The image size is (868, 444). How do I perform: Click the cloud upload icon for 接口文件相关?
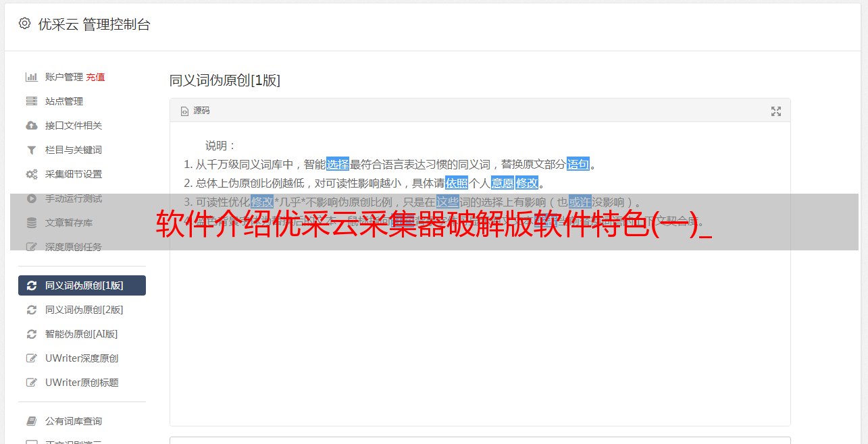pyautogui.click(x=31, y=126)
